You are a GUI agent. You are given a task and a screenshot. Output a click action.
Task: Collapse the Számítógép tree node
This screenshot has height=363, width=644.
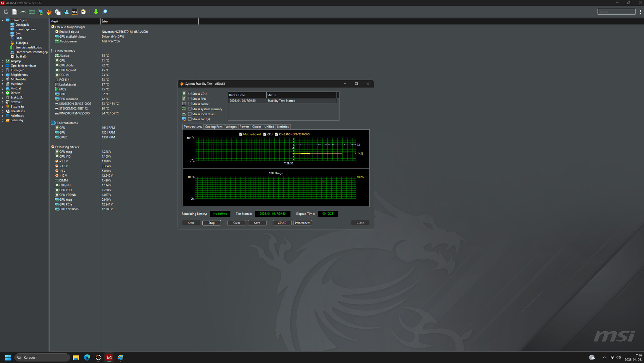[3, 20]
